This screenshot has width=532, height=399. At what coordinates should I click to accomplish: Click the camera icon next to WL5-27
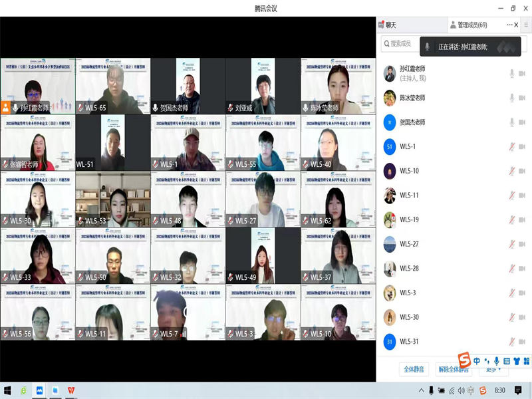(x=525, y=244)
